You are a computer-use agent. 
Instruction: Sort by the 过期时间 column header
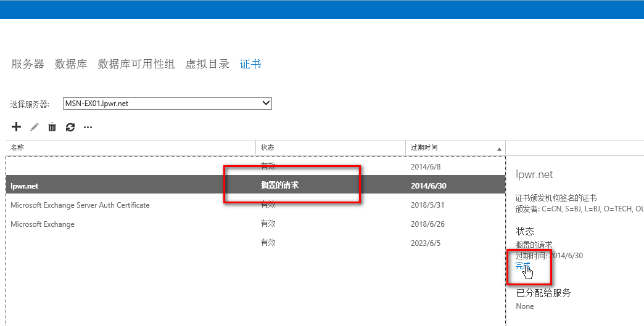click(455, 148)
